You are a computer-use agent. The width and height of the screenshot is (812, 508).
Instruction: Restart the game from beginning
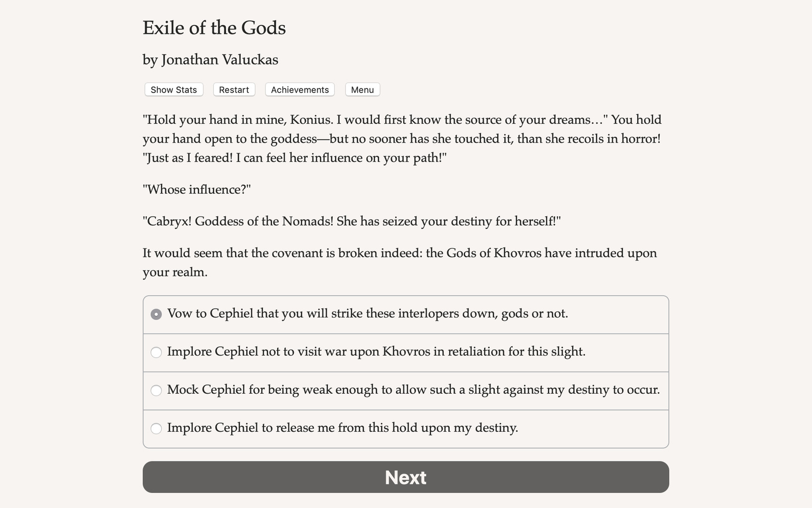tap(234, 89)
